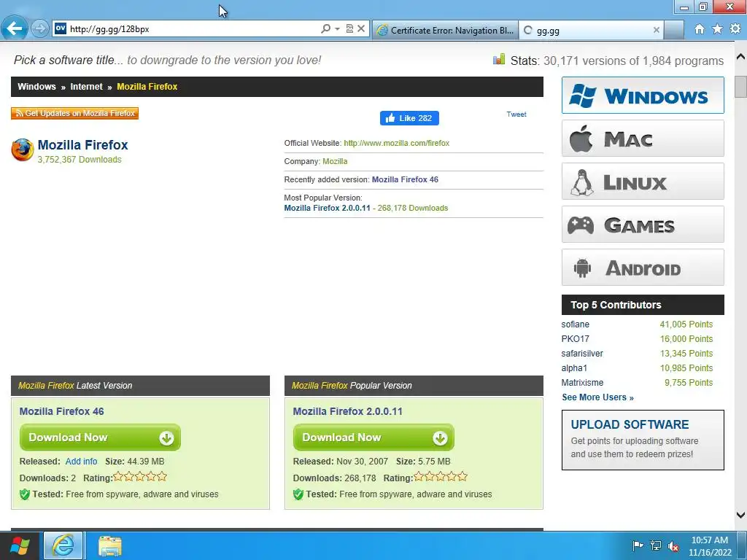This screenshot has height=560, width=747.
Task: Stop page loading with the X icon
Action: coord(361,28)
